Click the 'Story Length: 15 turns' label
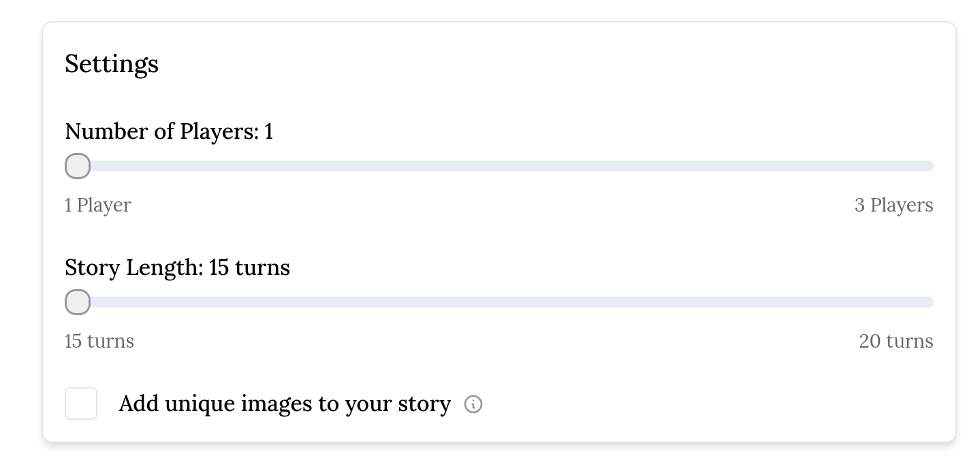 point(177,267)
